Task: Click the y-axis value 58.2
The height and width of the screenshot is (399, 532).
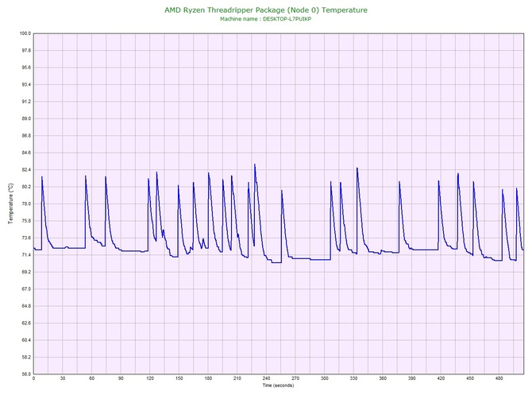Action: point(26,357)
